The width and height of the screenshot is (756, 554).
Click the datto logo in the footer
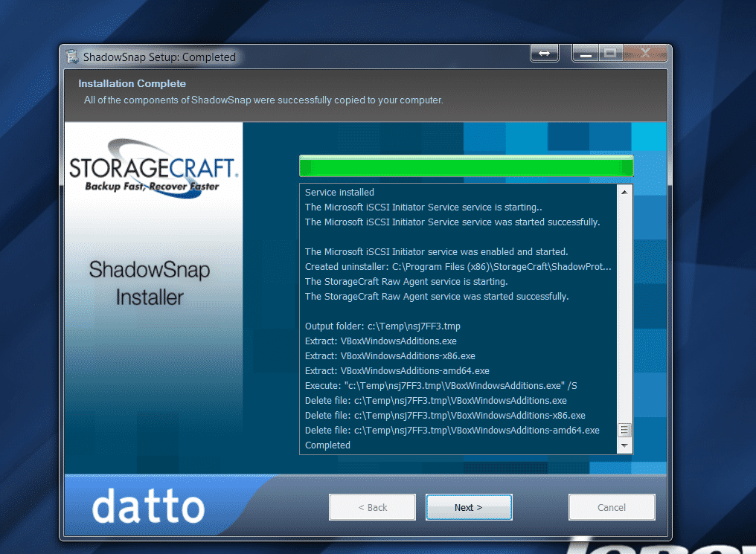(x=147, y=506)
